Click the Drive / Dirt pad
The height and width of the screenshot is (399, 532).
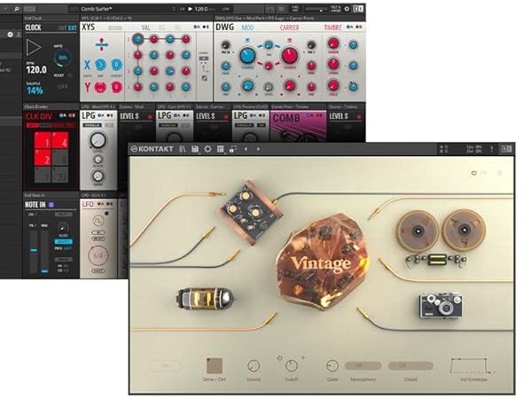point(215,365)
